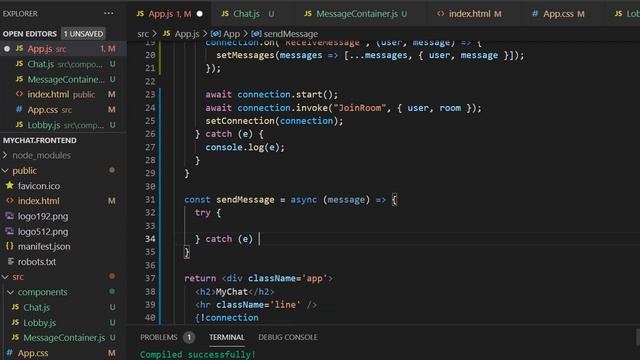640x360 pixels.
Task: Click the "JoinRoom" string in code
Action: point(360,108)
